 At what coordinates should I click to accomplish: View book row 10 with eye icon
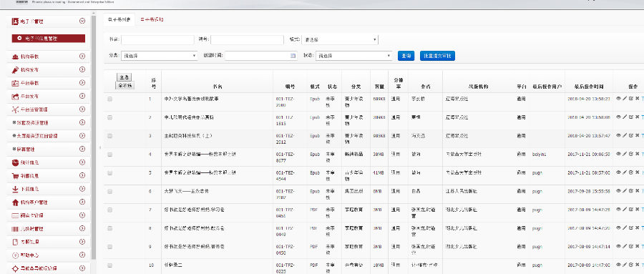(618, 265)
